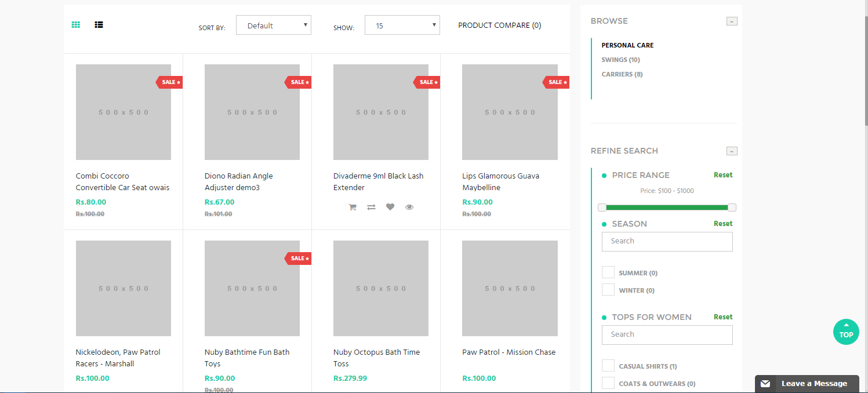868x393 pixels.
Task: Browse the Carriers (8) category
Action: coord(622,74)
